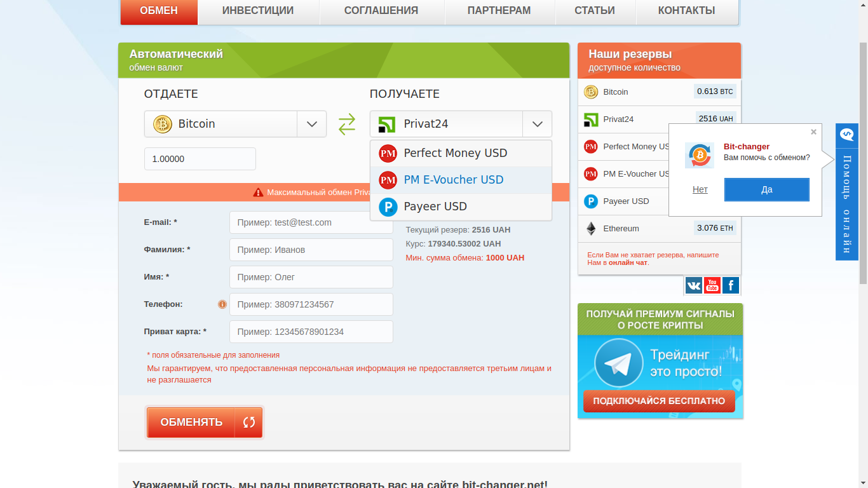Collapse the ПОЛУЧАЕТЕ Privat24 dropdown arrow

(x=537, y=124)
